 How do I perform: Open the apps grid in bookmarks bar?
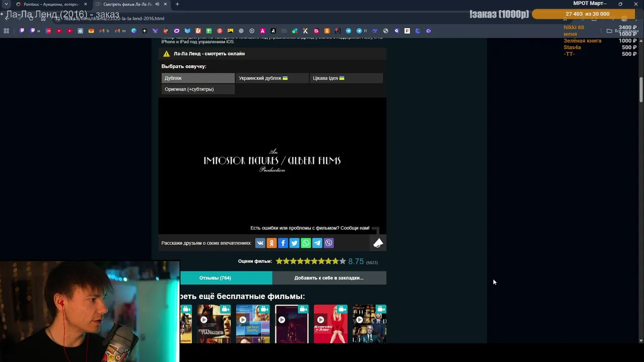click(6, 31)
